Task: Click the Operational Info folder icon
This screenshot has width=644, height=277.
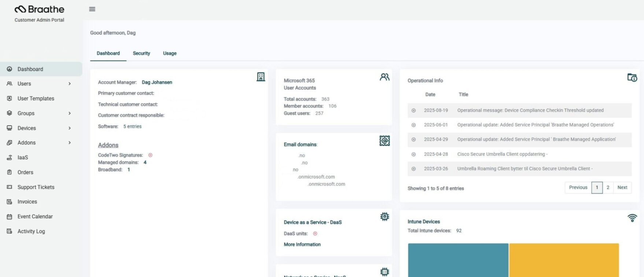Action: pos(632,78)
